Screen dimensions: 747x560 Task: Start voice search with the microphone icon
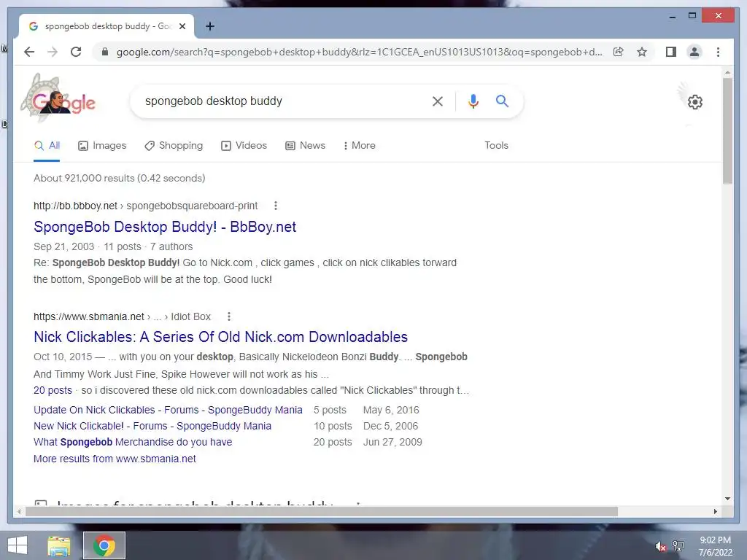pyautogui.click(x=473, y=101)
